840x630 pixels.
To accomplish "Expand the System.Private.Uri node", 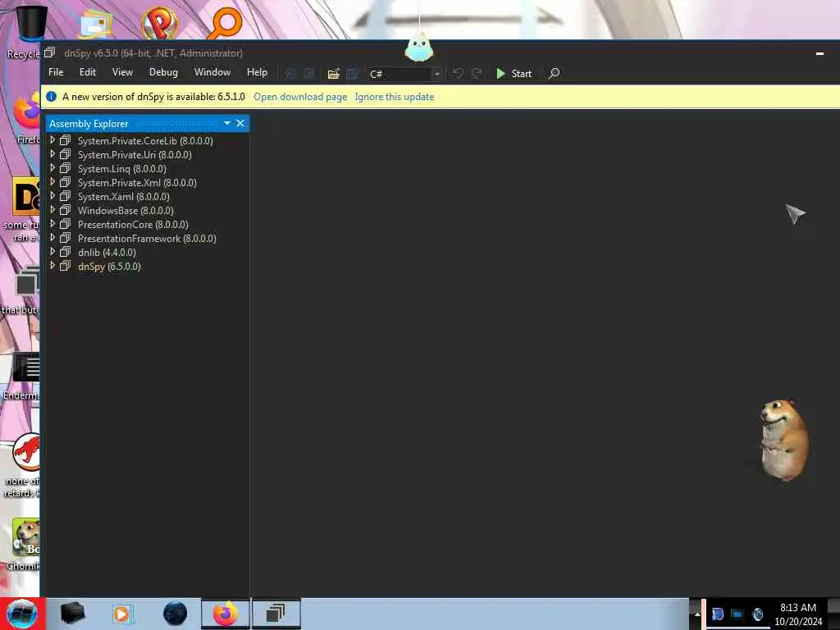I will click(52, 153).
